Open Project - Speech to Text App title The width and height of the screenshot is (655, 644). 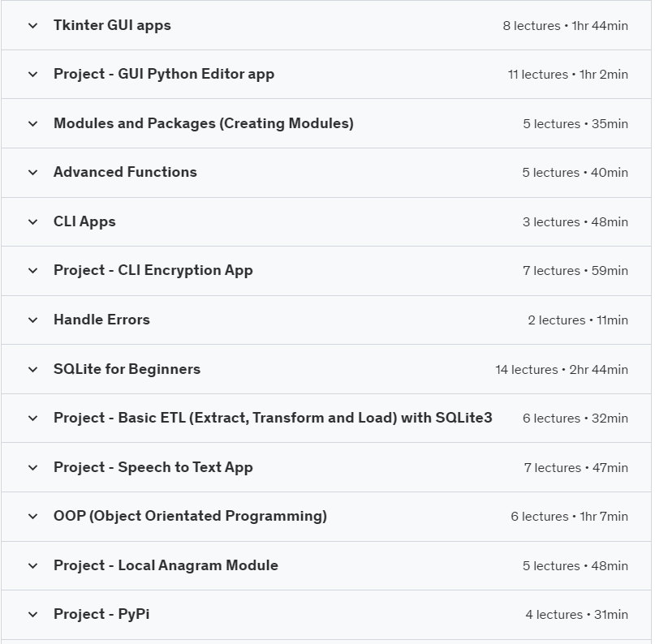click(153, 467)
